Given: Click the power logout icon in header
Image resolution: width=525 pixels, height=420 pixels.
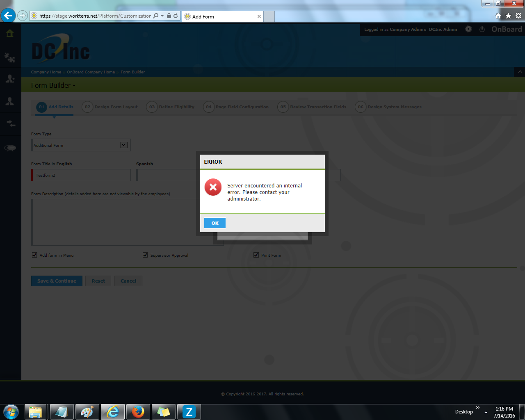Looking at the screenshot, I should point(482,29).
